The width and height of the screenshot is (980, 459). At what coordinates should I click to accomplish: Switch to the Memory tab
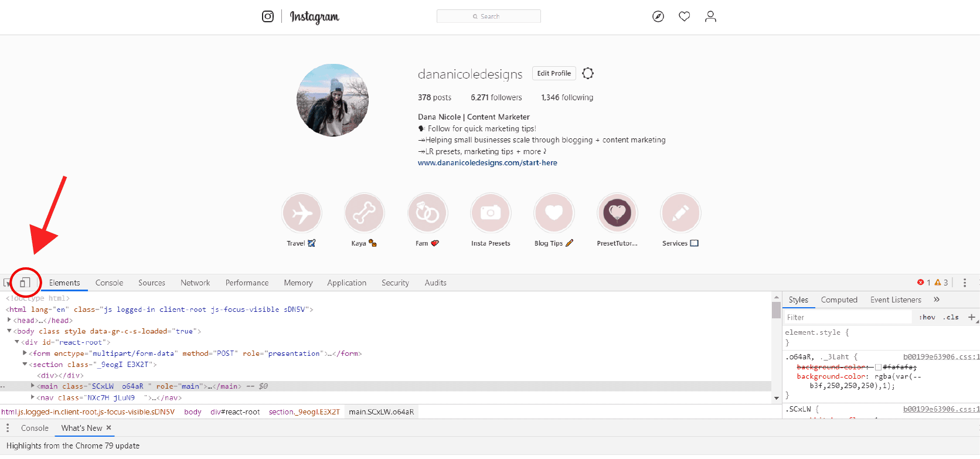298,283
